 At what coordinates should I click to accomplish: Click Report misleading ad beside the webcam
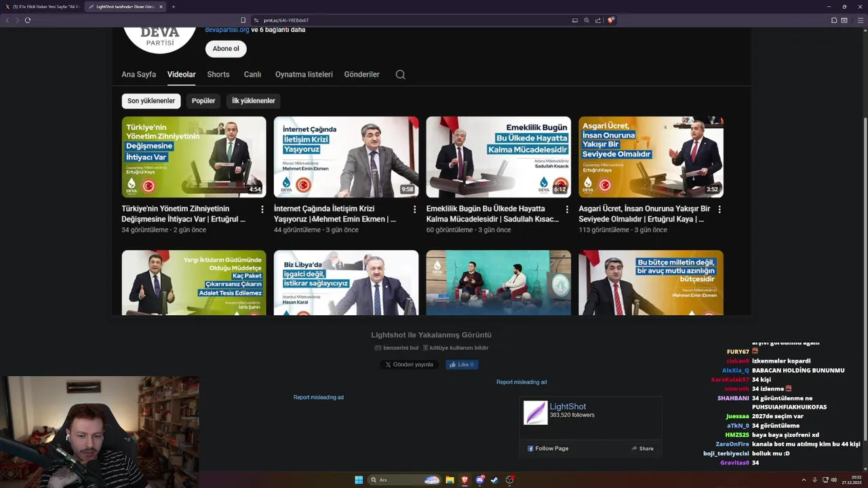(319, 397)
